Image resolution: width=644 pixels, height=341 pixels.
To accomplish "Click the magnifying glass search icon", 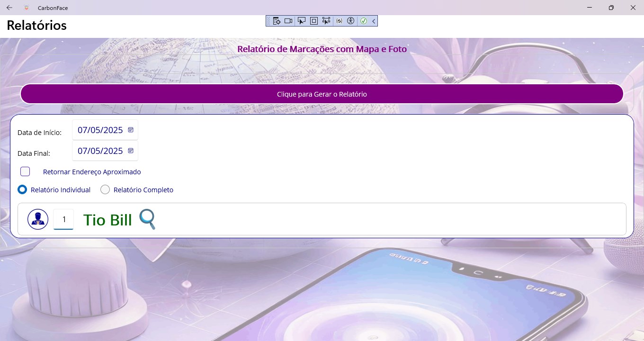I will [x=147, y=219].
